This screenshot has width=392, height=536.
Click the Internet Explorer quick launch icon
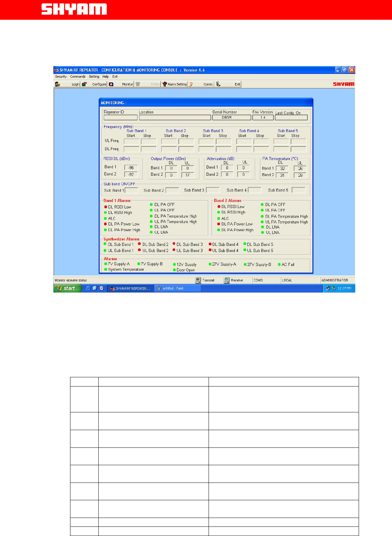(88, 288)
